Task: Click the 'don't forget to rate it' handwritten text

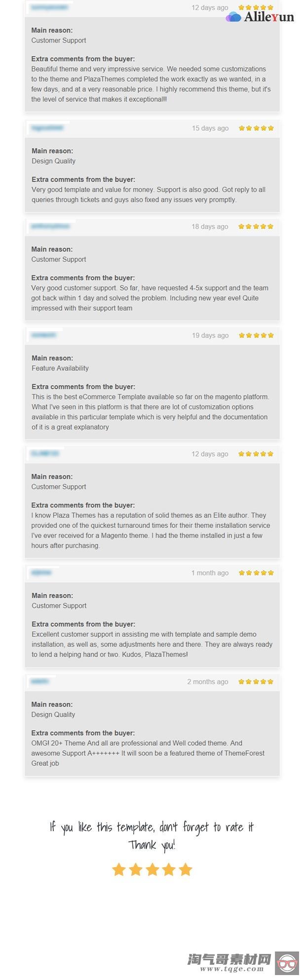Action: (x=206, y=827)
